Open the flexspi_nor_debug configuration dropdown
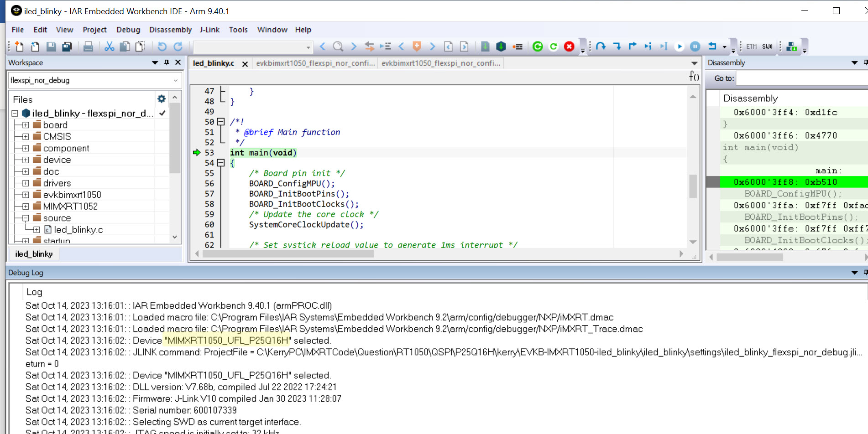The height and width of the screenshot is (434, 868). coord(177,80)
